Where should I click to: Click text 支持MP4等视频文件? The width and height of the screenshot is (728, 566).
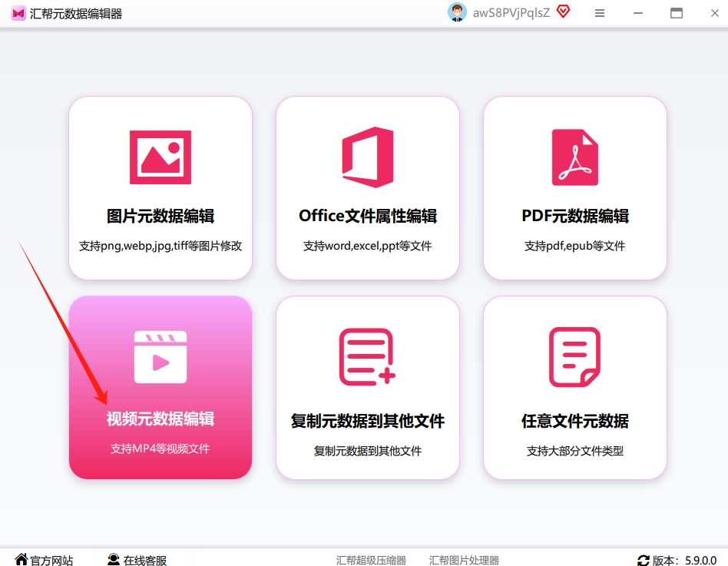click(x=160, y=448)
